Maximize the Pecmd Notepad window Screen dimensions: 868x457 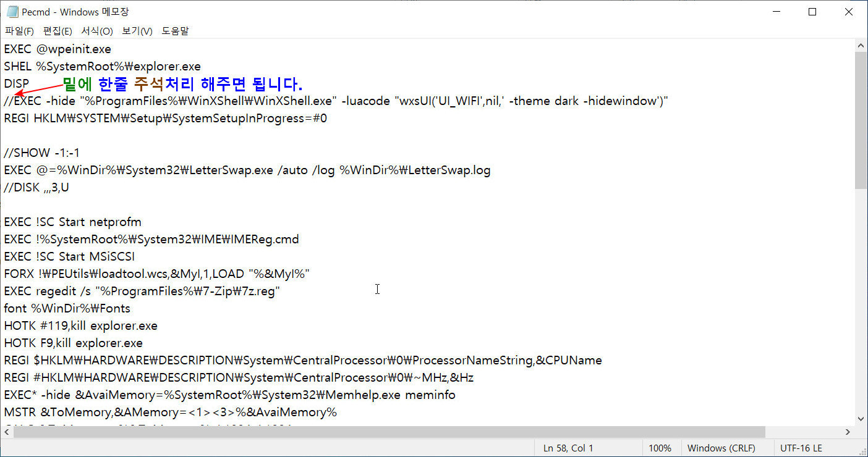click(812, 12)
